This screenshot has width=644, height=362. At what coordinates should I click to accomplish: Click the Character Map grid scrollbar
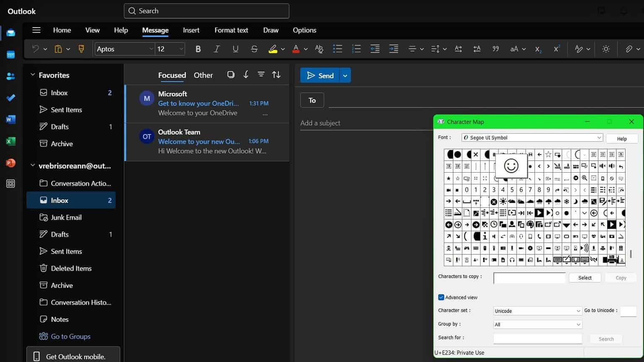click(631, 254)
